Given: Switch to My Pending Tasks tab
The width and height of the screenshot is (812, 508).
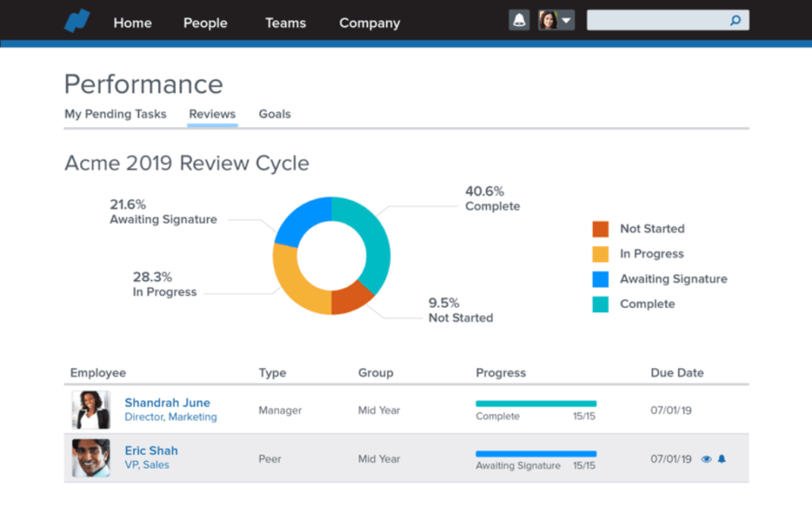Looking at the screenshot, I should (116, 114).
